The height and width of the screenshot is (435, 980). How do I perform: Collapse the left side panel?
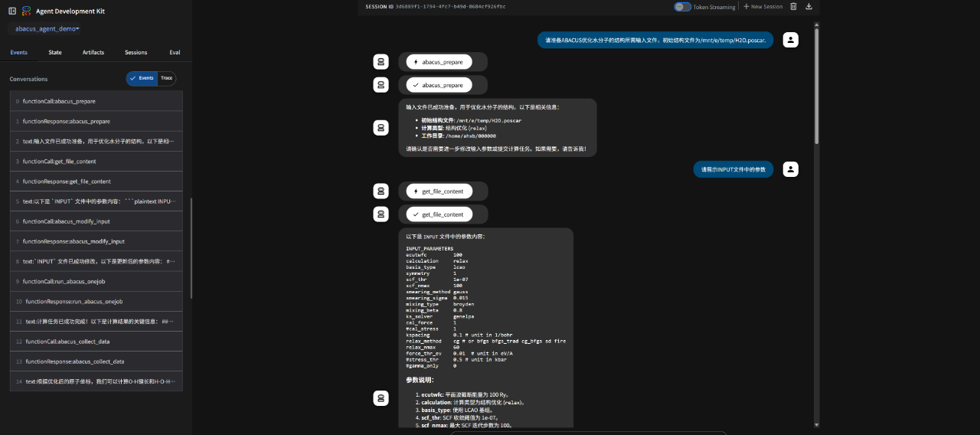12,11
